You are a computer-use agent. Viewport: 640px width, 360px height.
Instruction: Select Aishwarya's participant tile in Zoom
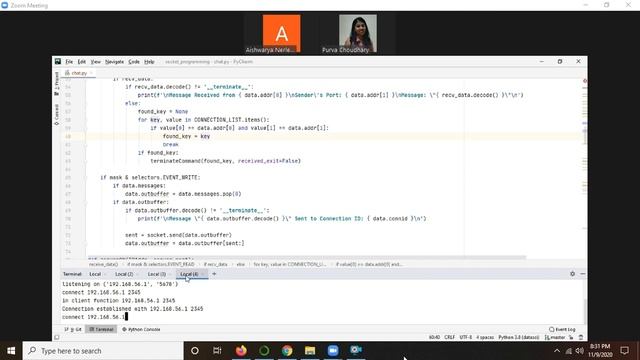coord(282,34)
